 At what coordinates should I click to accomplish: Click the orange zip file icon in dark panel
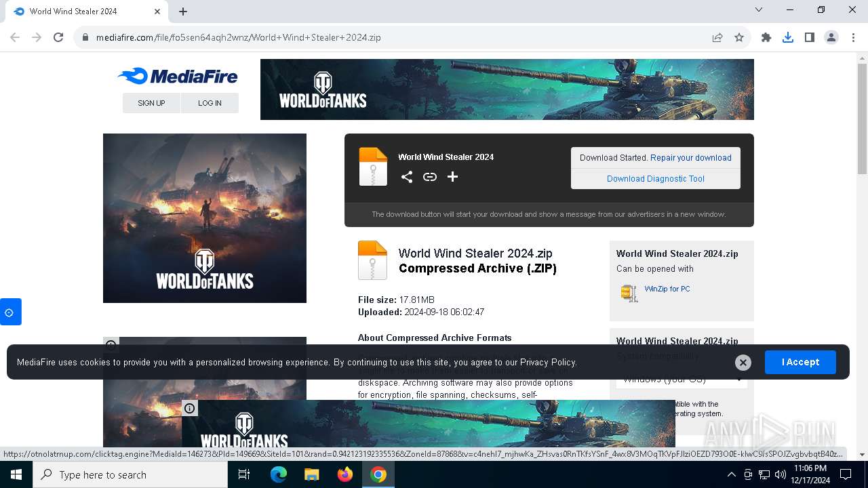[373, 167]
